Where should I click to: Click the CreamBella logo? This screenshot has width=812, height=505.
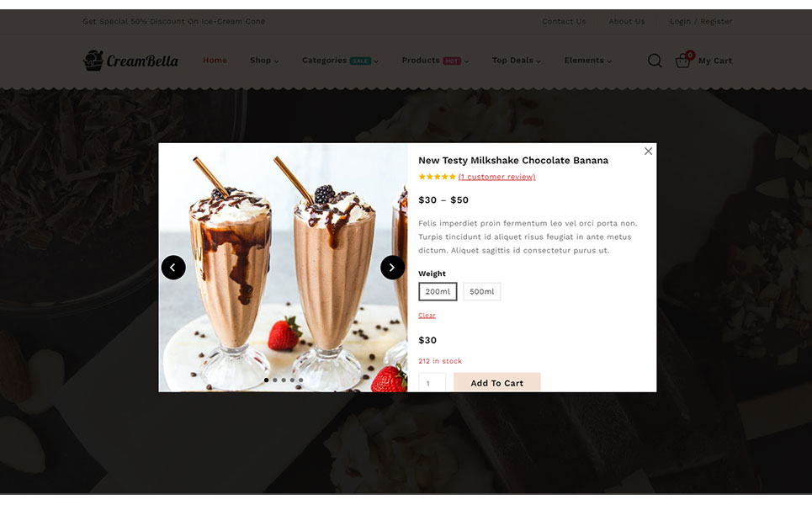point(130,61)
